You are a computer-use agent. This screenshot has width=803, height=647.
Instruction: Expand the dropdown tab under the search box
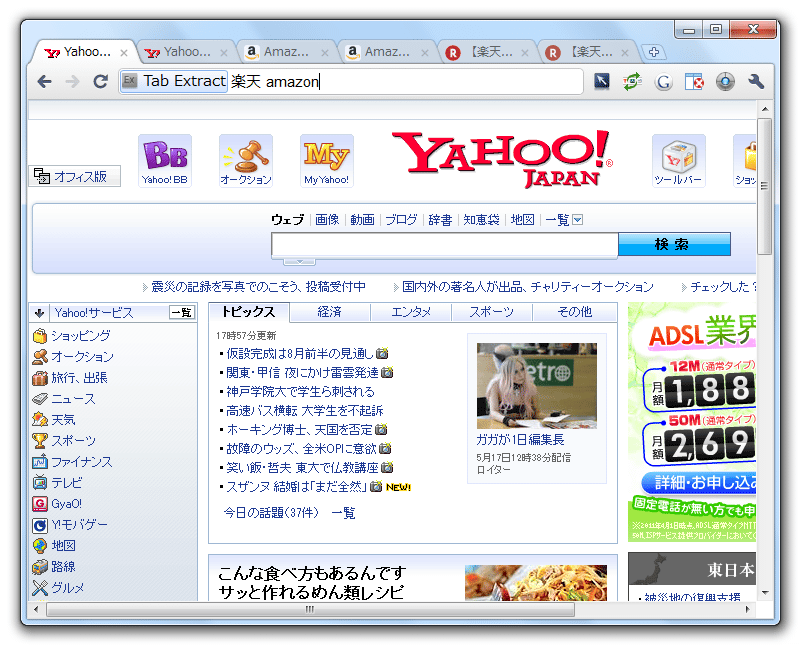tap(300, 261)
